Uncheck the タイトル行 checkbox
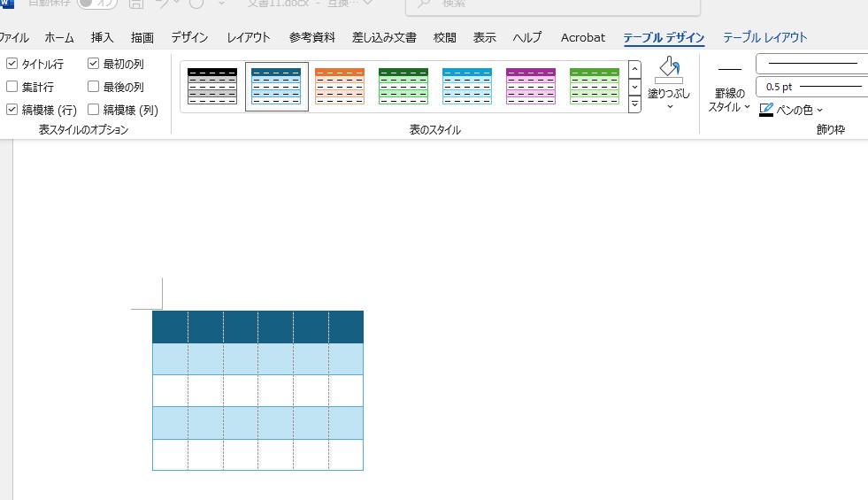 pos(12,64)
